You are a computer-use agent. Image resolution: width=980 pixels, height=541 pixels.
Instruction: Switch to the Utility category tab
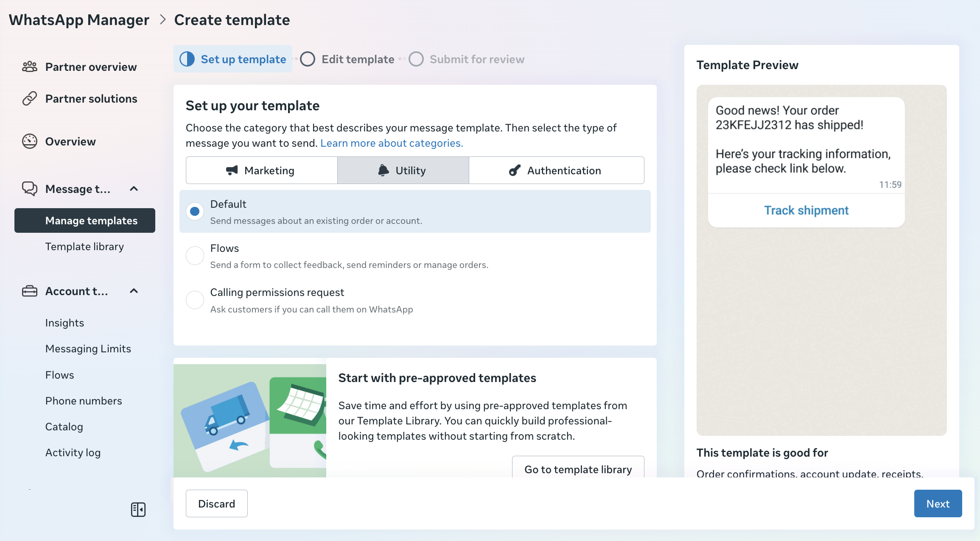[403, 170]
